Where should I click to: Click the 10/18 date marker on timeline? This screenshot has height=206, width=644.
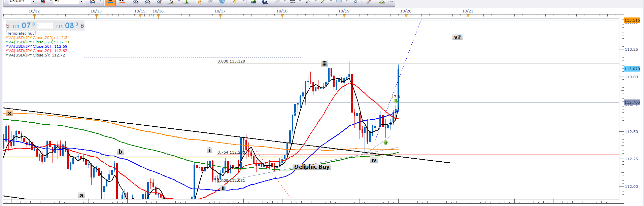[282, 11]
